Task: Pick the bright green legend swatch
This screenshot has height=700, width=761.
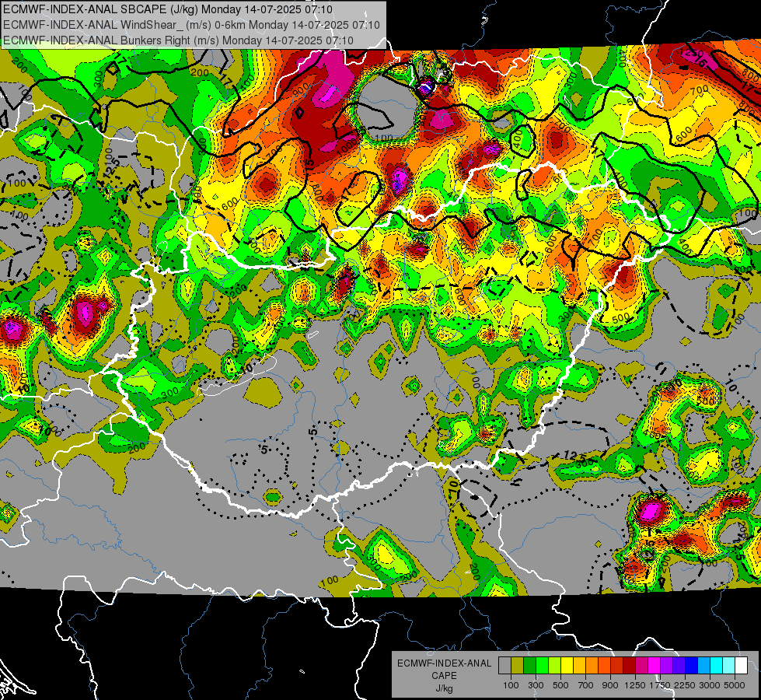Action: pyautogui.click(x=542, y=666)
